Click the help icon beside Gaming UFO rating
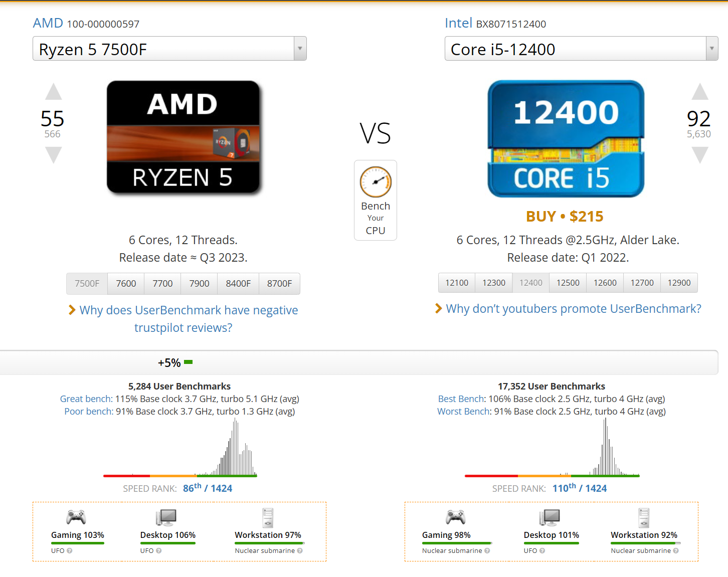Screen dimensions: 728x577 pos(70,550)
